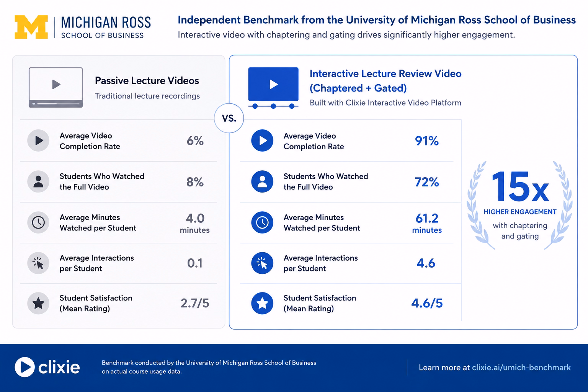The width and height of the screenshot is (588, 392).
Task: Click the Michigan block M logo
Action: pyautogui.click(x=31, y=27)
